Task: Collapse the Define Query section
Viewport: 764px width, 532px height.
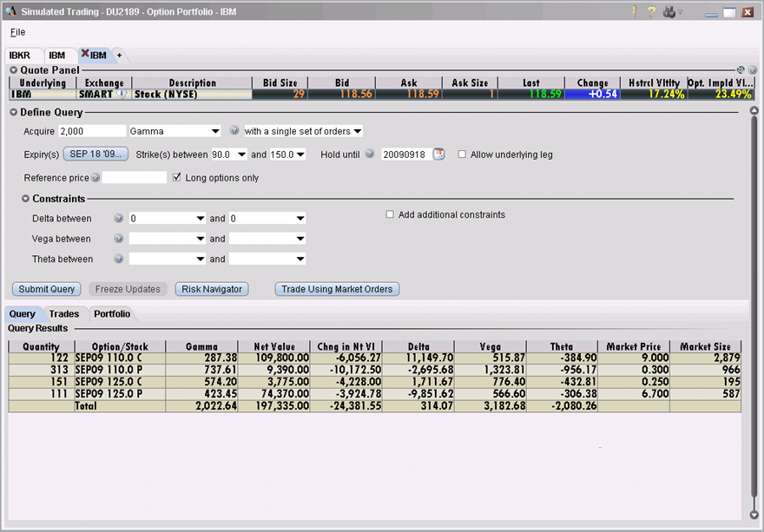Action: (14, 112)
